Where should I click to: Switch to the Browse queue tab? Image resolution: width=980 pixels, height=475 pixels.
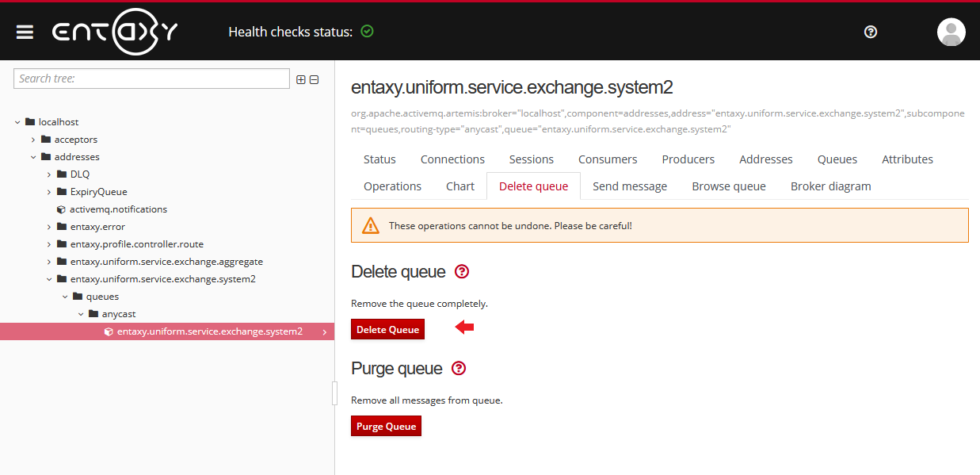tap(728, 186)
